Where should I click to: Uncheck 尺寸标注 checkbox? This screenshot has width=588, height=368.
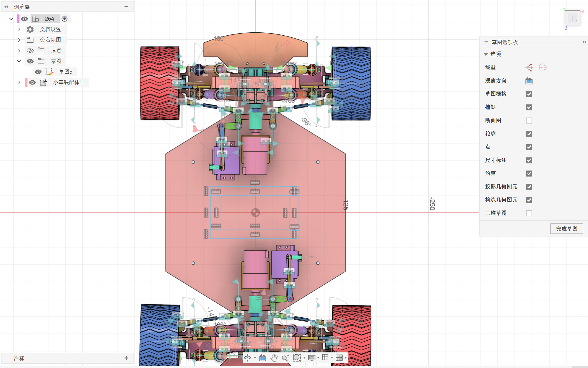point(529,160)
